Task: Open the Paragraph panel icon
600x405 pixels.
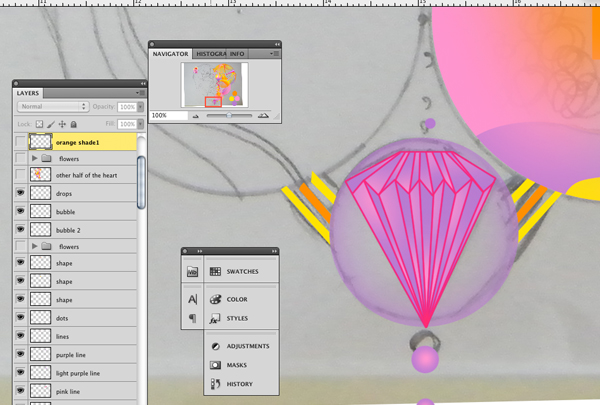Action: pos(192,318)
